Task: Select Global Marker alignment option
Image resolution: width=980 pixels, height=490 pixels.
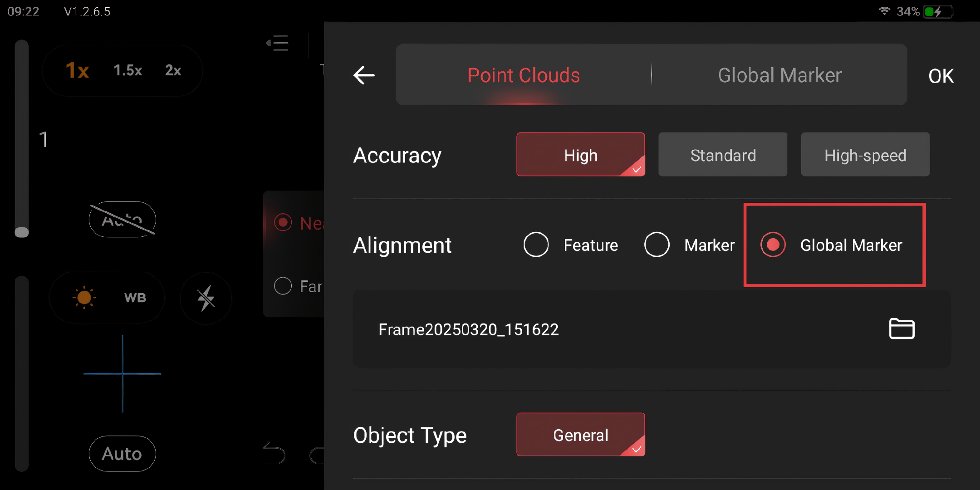Action: [773, 245]
